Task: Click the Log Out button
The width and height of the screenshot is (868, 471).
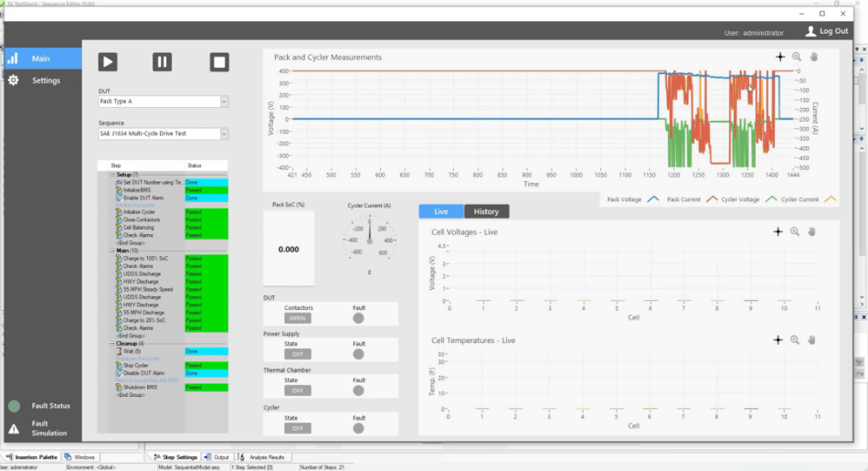Action: click(826, 31)
